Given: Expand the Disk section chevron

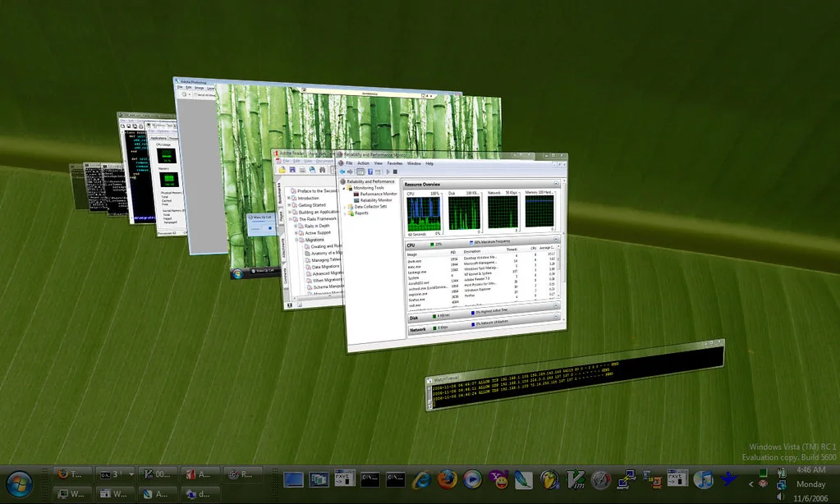Looking at the screenshot, I should coord(556,306).
